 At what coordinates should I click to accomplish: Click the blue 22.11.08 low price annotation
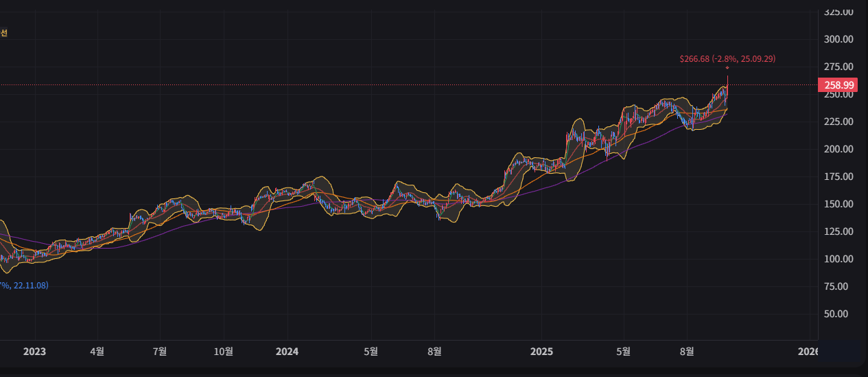[24, 285]
